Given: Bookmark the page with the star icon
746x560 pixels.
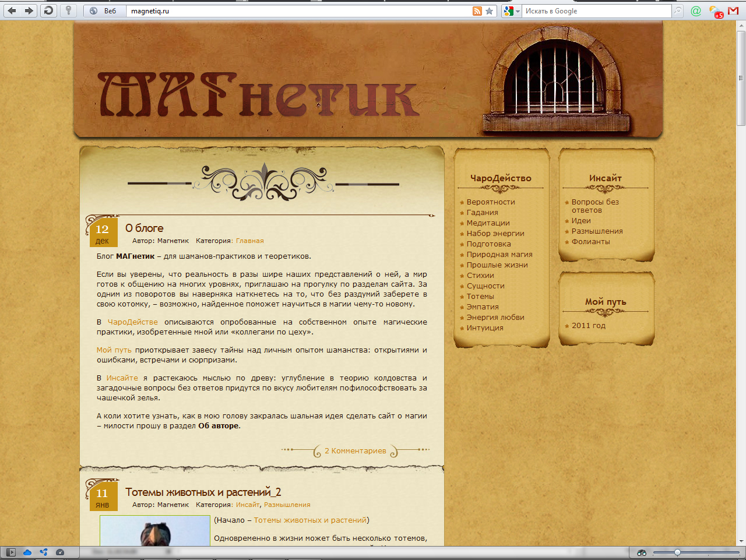Looking at the screenshot, I should (488, 10).
